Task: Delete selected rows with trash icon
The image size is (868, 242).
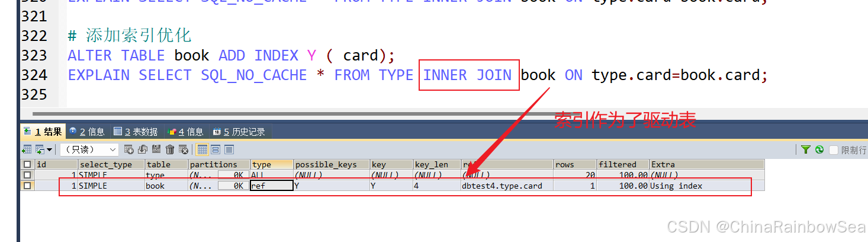Action: click(x=170, y=149)
